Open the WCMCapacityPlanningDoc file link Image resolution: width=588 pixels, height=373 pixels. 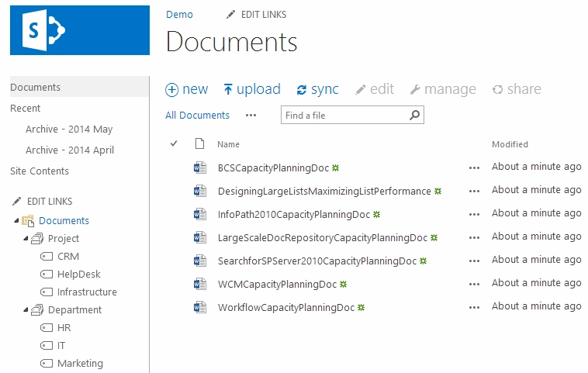pyautogui.click(x=277, y=284)
